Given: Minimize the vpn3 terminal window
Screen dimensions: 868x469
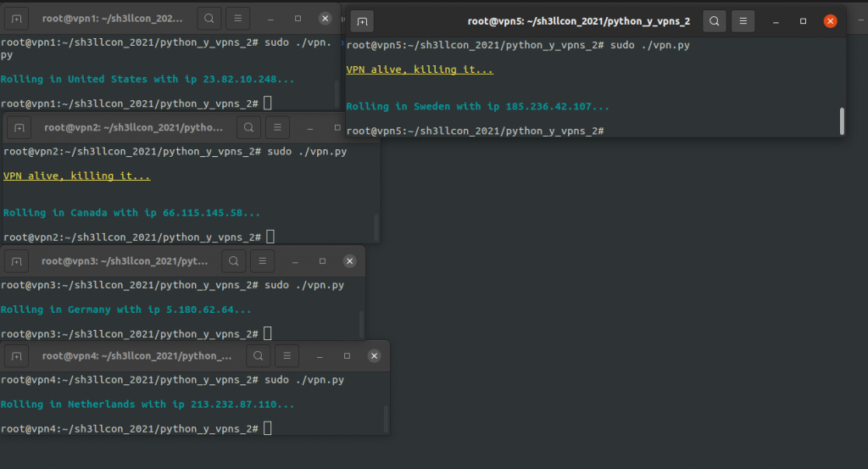Looking at the screenshot, I should pyautogui.click(x=295, y=261).
